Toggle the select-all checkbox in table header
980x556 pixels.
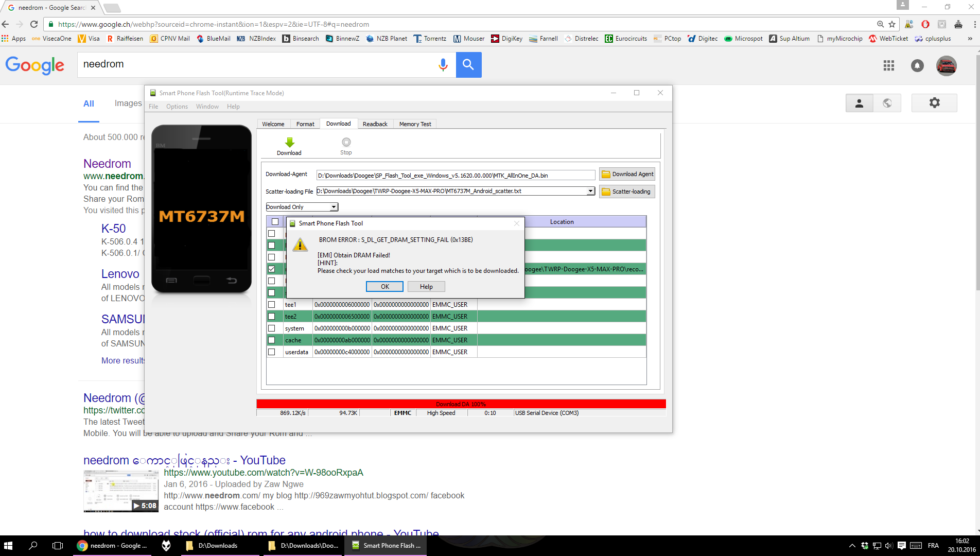[275, 222]
